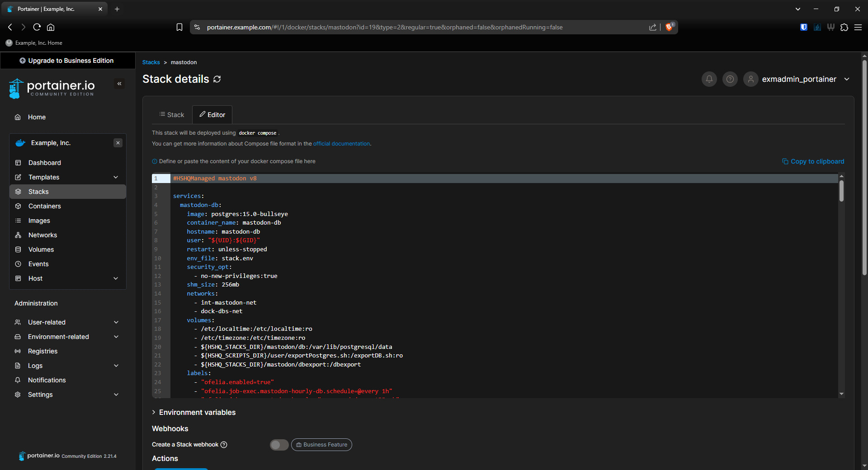This screenshot has width=868, height=470.
Task: Click Upgrade to Business Edition
Action: tap(67, 61)
